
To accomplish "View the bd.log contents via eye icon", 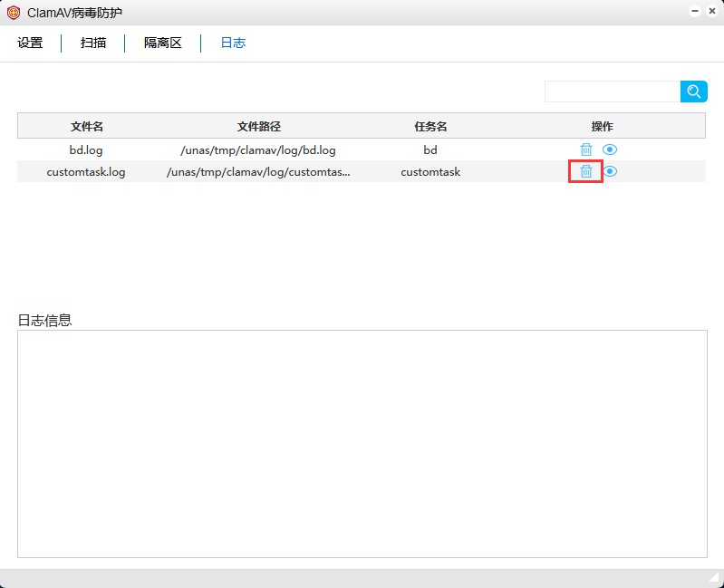I will pyautogui.click(x=611, y=149).
